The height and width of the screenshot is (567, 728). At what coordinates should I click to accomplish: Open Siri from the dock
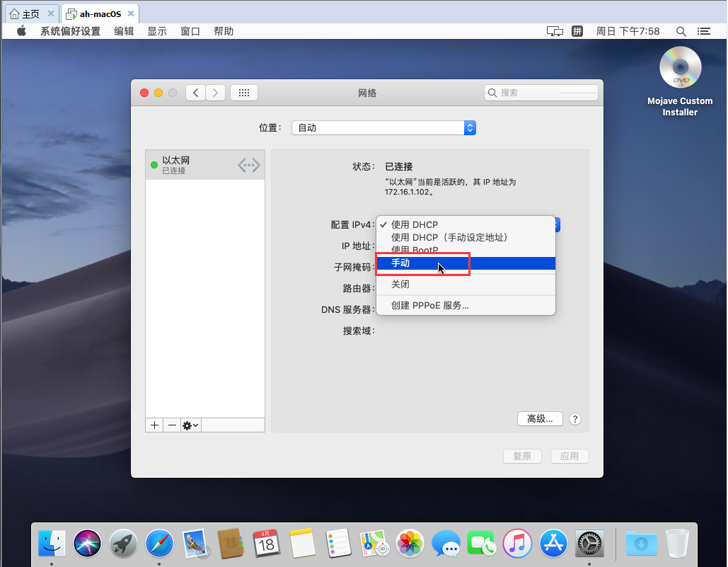(88, 544)
